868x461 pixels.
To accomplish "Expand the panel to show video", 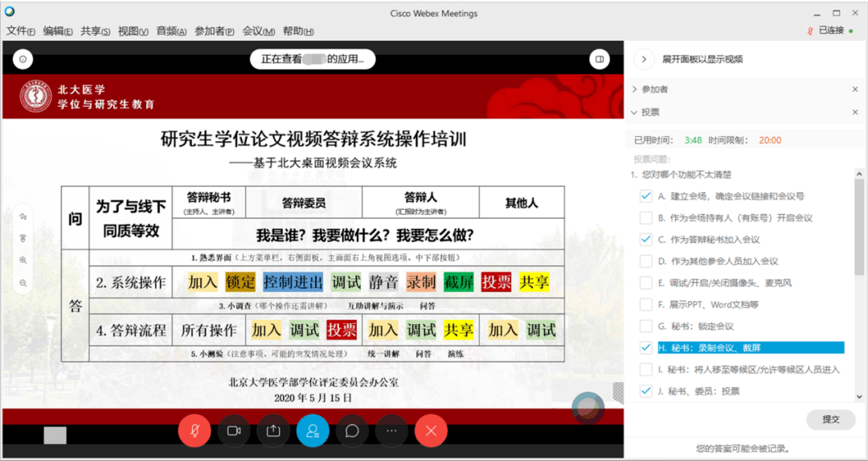I will (644, 60).
